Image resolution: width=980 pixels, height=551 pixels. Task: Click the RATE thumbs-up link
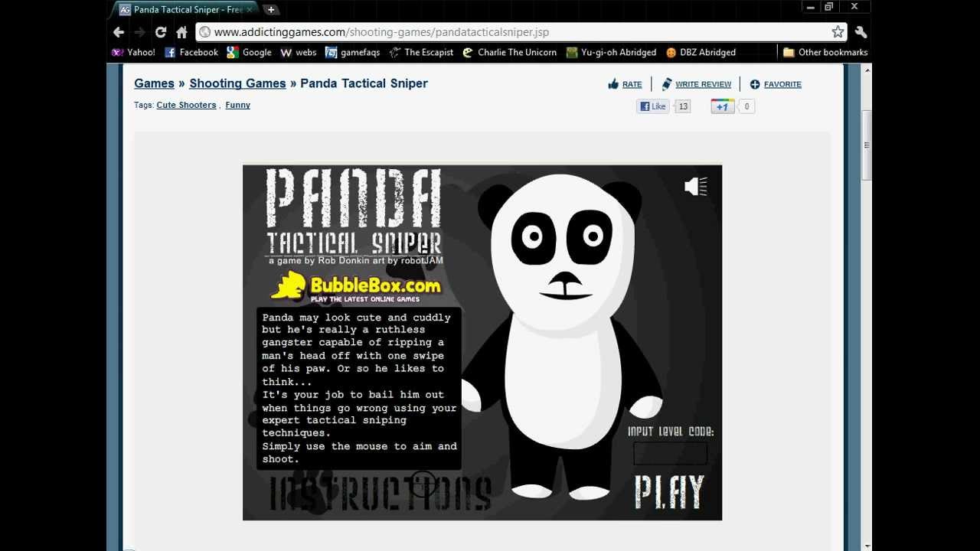[625, 84]
